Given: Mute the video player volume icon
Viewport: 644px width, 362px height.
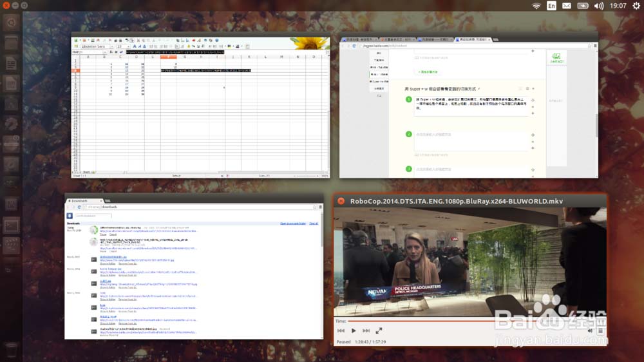Looking at the screenshot, I should click(590, 331).
